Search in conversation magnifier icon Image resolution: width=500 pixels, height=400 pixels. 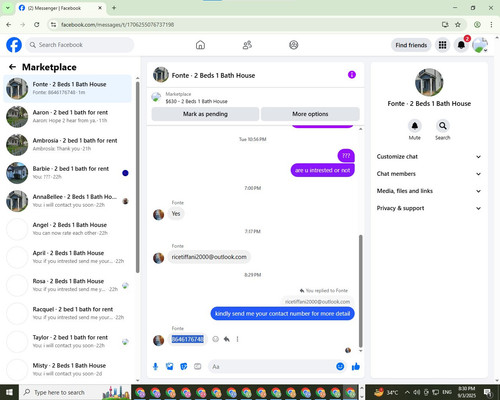pyautogui.click(x=443, y=126)
